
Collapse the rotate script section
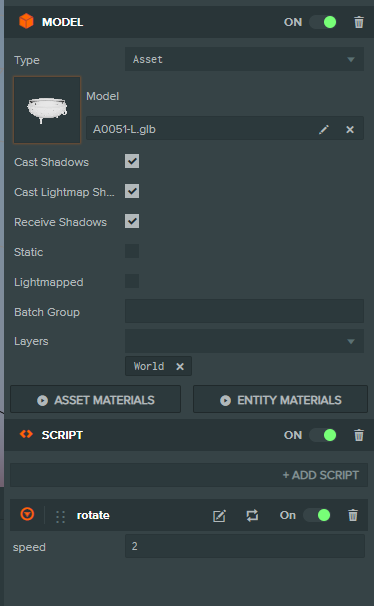(x=27, y=514)
